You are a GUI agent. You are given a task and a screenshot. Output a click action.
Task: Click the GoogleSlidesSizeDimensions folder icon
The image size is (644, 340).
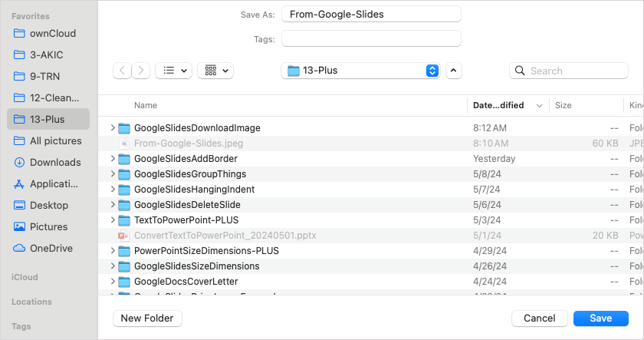pos(124,266)
